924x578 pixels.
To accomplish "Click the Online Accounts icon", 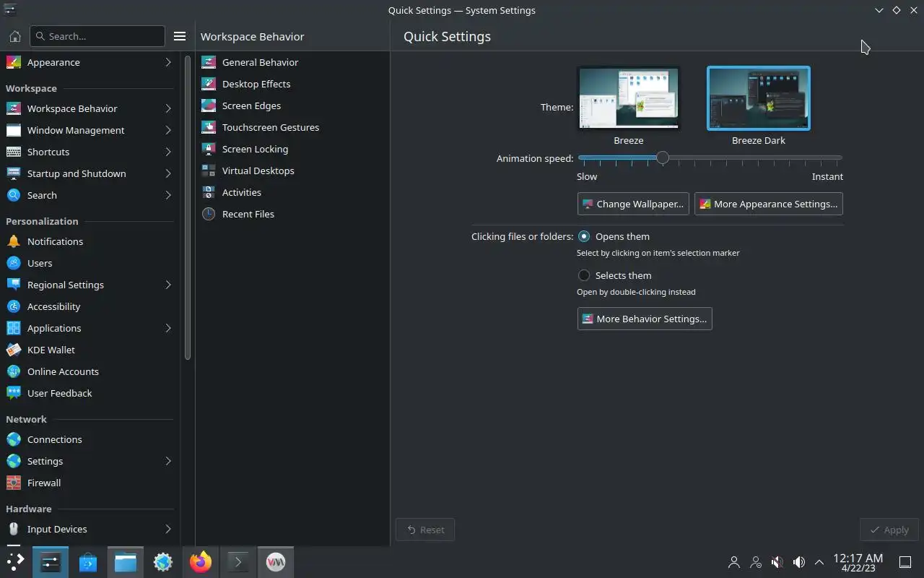I will [x=13, y=371].
